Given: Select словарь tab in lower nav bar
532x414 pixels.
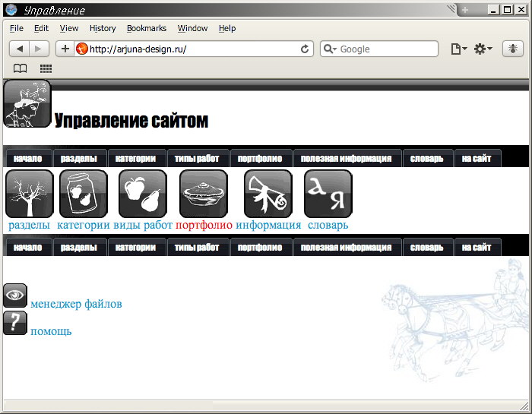Looking at the screenshot, I should tap(427, 247).
